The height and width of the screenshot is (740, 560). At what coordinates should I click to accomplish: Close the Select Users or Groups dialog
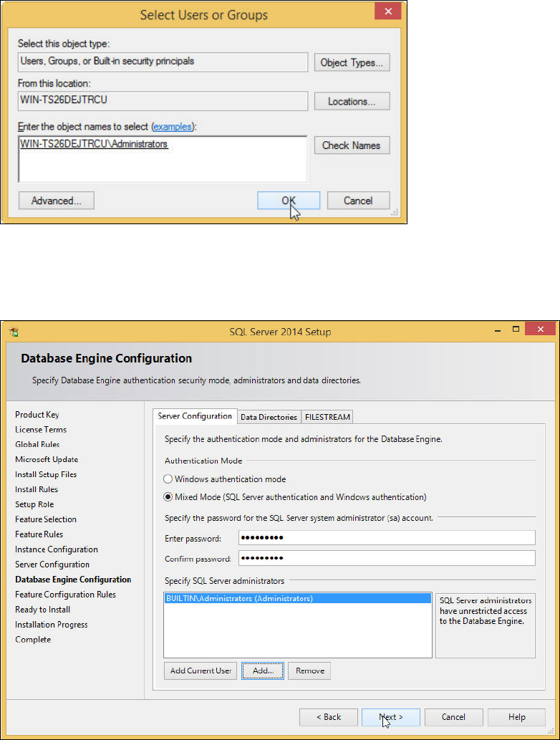388,11
